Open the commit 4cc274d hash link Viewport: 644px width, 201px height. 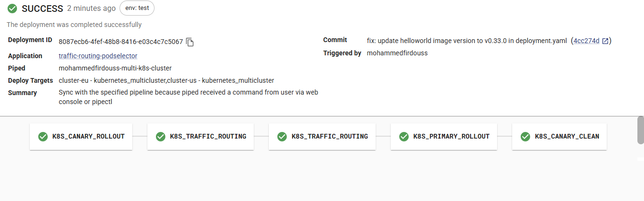click(586, 41)
